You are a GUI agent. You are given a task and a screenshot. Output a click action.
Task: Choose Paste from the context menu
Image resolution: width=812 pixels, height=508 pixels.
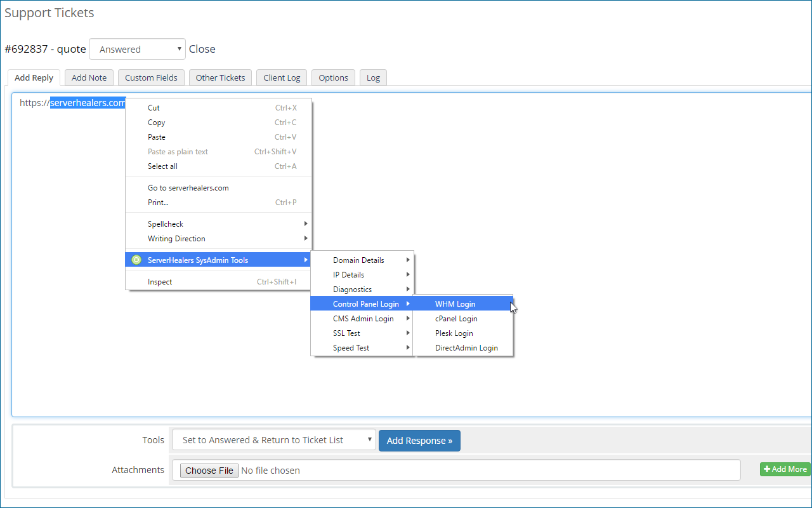tap(219, 137)
